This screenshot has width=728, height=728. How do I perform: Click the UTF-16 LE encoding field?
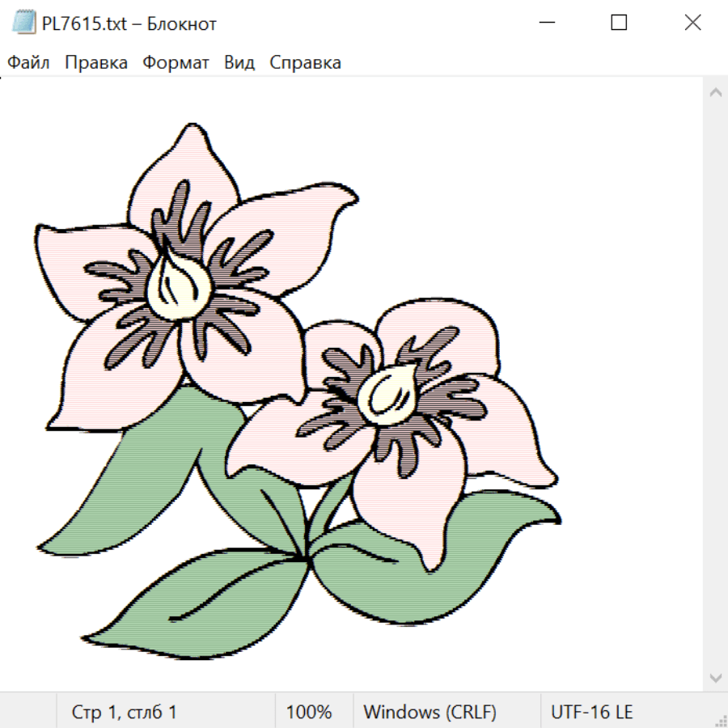(x=591, y=713)
